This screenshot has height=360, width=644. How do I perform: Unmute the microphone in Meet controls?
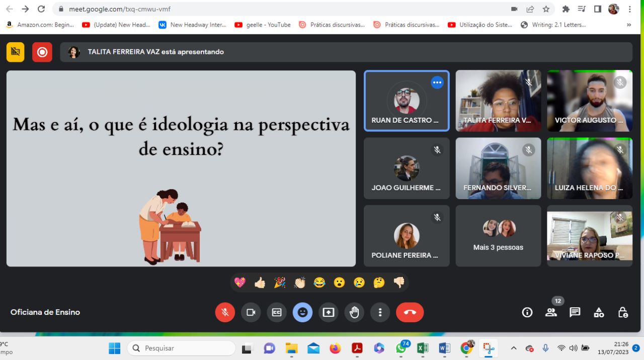[225, 312]
